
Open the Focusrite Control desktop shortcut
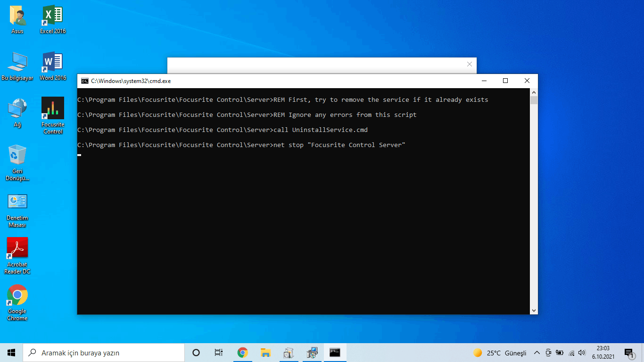pos(53,116)
